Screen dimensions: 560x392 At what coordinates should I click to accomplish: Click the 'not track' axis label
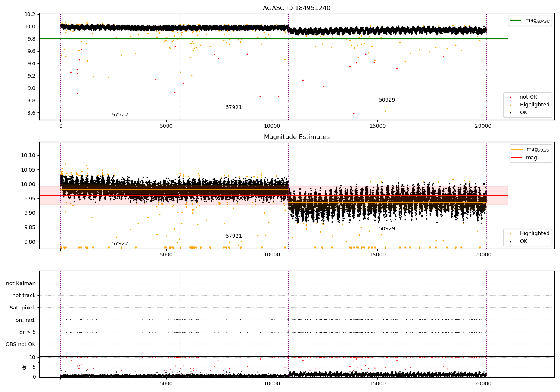(x=24, y=295)
